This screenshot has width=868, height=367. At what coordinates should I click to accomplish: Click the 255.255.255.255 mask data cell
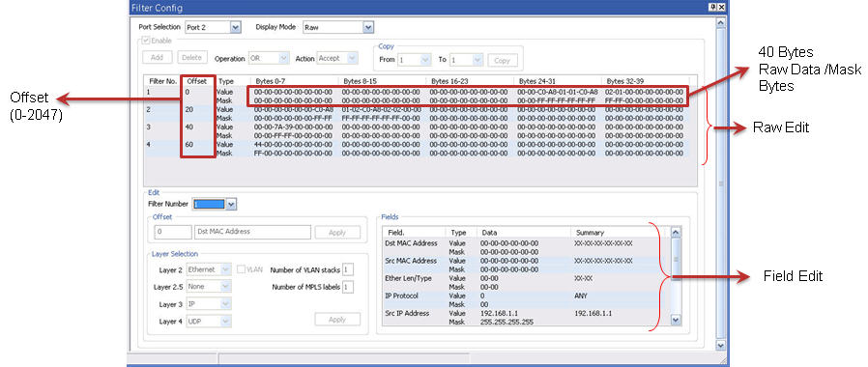coord(507,322)
